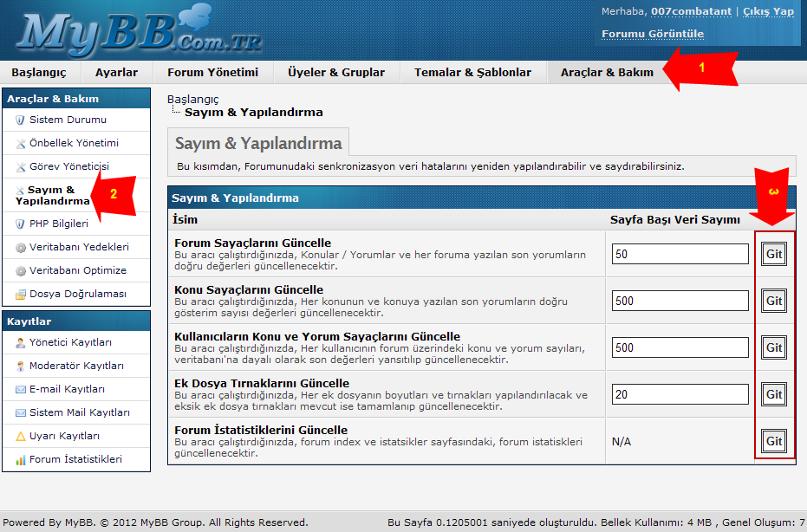Click the Forumu Görüntüle link
The height and width of the screenshot is (532, 807).
click(x=653, y=34)
